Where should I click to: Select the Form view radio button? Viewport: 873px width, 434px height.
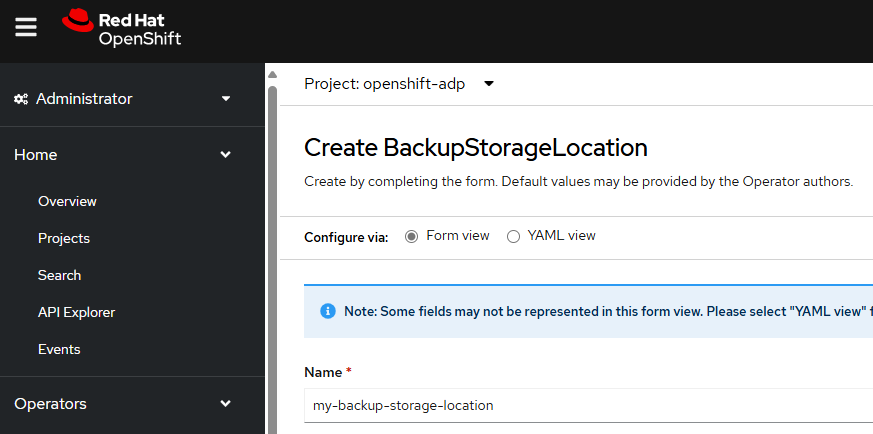coord(411,236)
